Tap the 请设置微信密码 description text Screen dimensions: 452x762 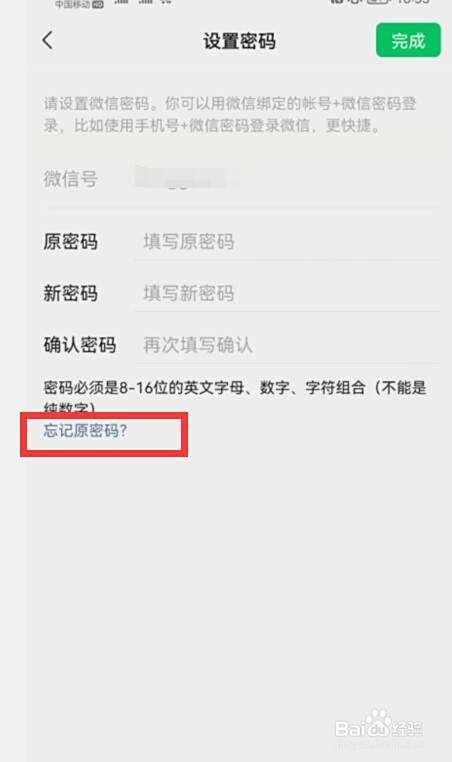click(230, 114)
